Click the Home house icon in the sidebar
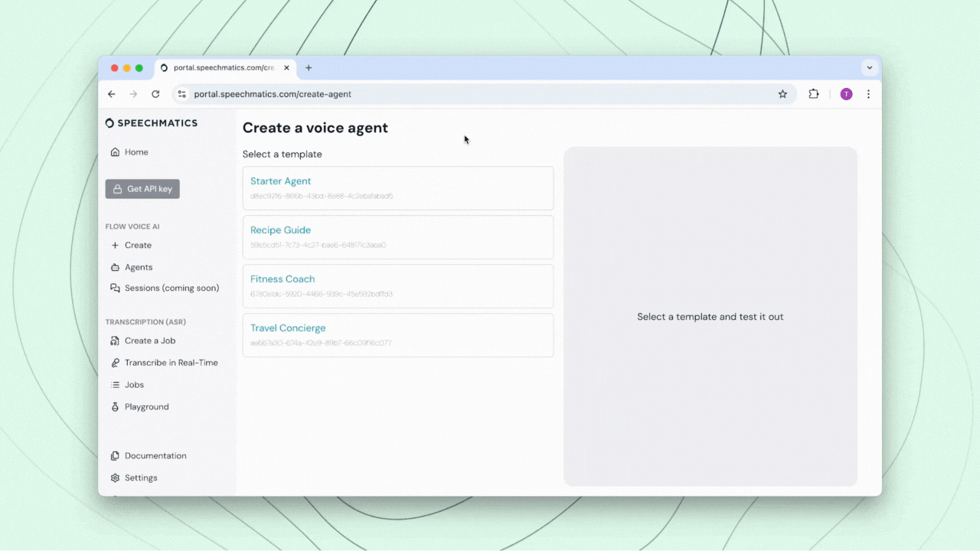This screenshot has width=980, height=551. [115, 152]
